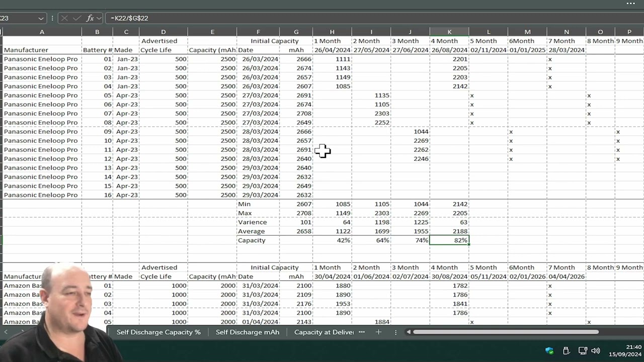Select cell 1111 for Eneloop battery 01
644x362 pixels.
pyautogui.click(x=332, y=59)
